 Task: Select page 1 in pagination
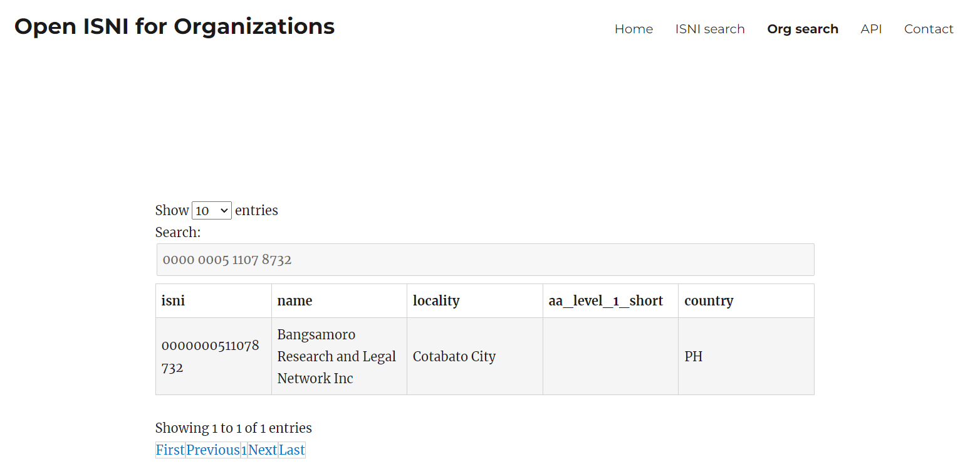point(244,450)
